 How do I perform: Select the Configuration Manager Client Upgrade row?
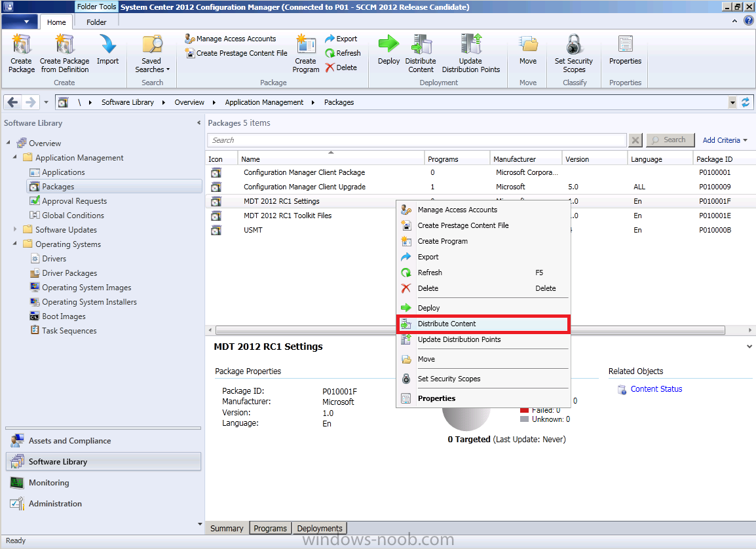pos(480,187)
